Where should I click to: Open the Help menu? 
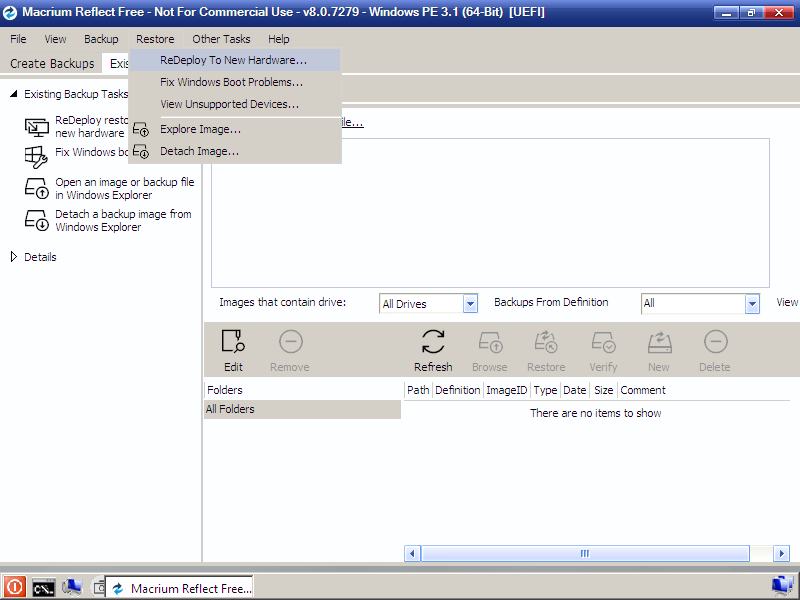279,39
